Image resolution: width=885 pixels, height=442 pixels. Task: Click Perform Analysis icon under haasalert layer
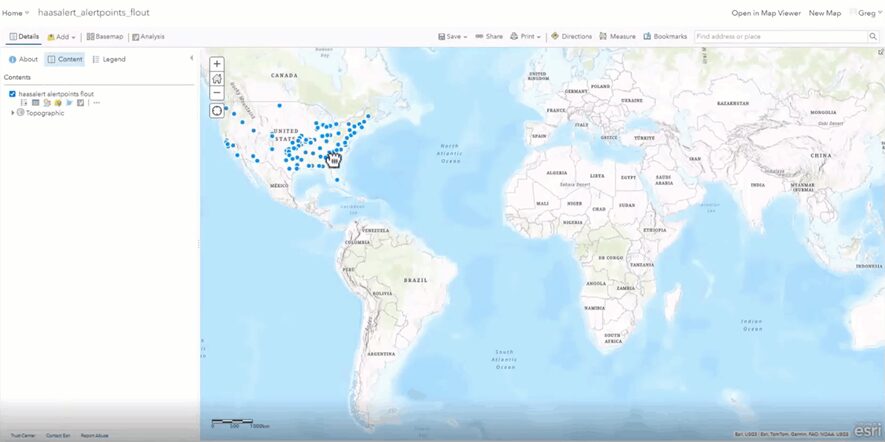[81, 103]
